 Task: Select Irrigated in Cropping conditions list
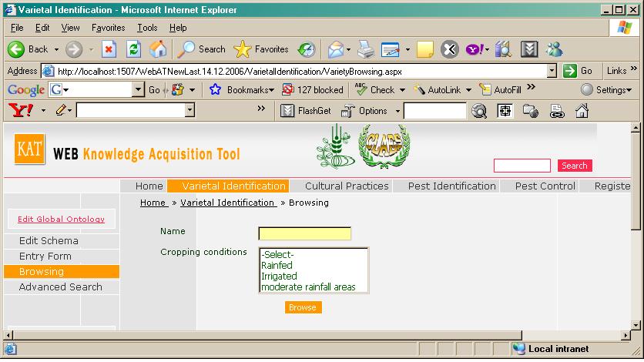click(x=279, y=276)
